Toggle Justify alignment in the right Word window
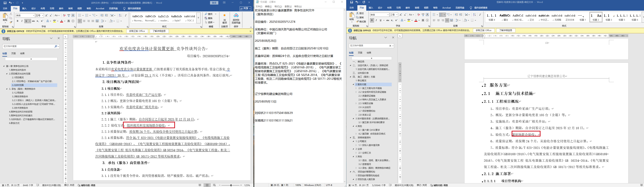Image resolution: width=644 pixels, height=187 pixels. click(x=447, y=20)
